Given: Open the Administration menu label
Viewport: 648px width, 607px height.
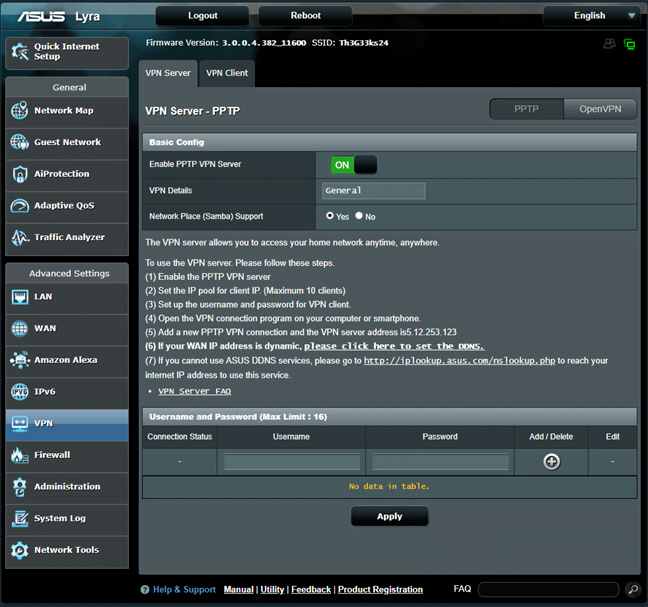Looking at the screenshot, I should [67, 487].
